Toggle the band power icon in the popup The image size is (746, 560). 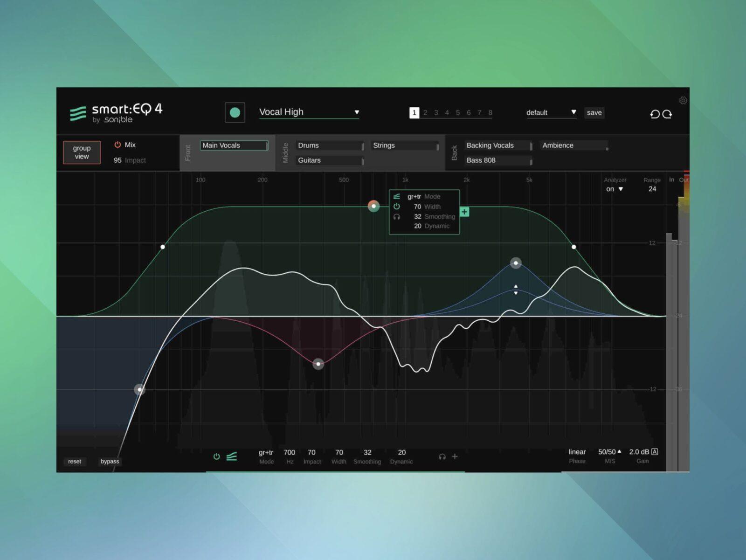click(x=397, y=207)
